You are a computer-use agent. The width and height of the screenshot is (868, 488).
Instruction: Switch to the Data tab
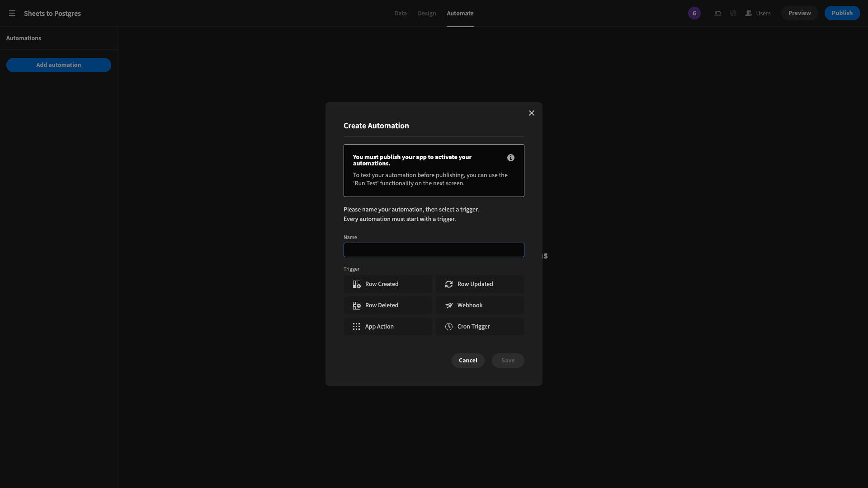click(401, 14)
